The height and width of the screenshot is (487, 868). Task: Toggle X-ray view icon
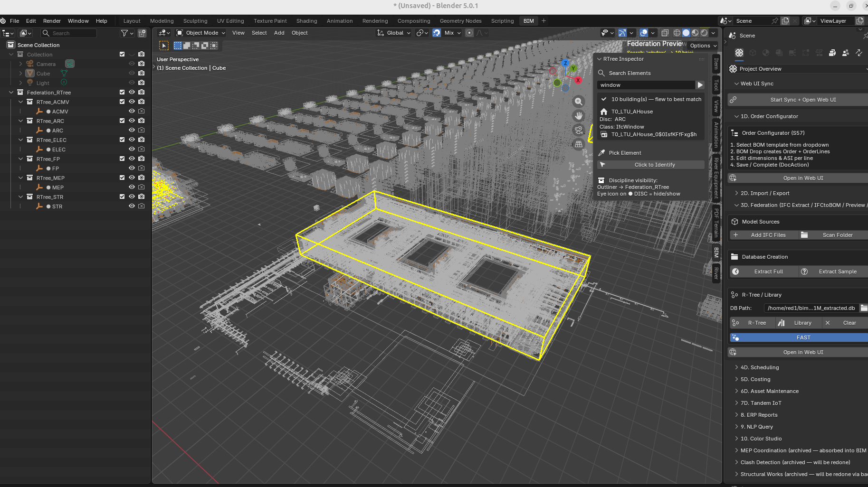point(665,33)
